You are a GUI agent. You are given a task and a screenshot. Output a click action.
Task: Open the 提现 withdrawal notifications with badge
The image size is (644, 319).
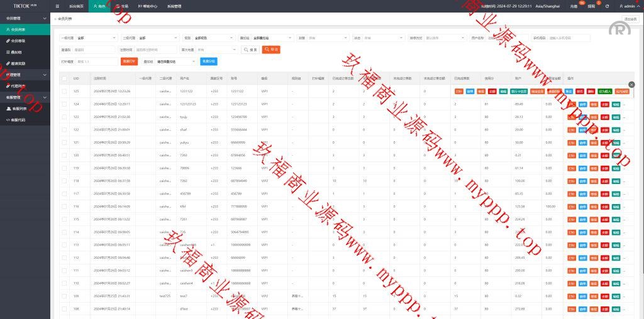[591, 6]
